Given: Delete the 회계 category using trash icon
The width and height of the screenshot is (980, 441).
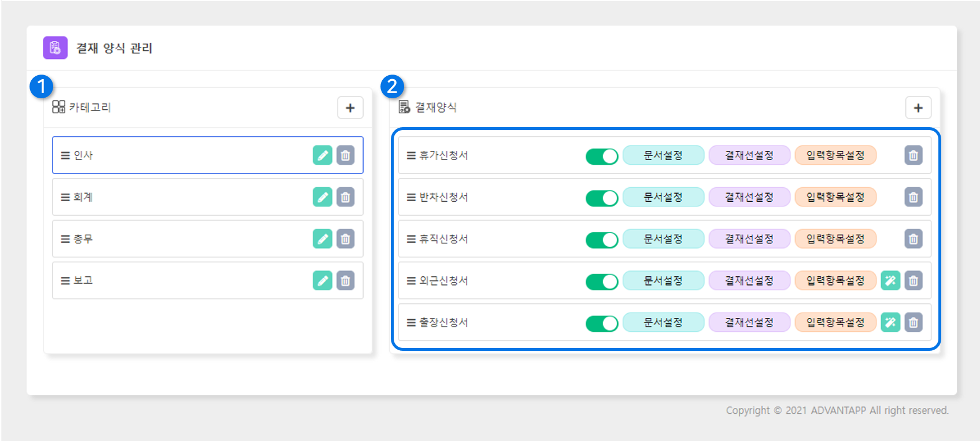Looking at the screenshot, I should coord(345,197).
